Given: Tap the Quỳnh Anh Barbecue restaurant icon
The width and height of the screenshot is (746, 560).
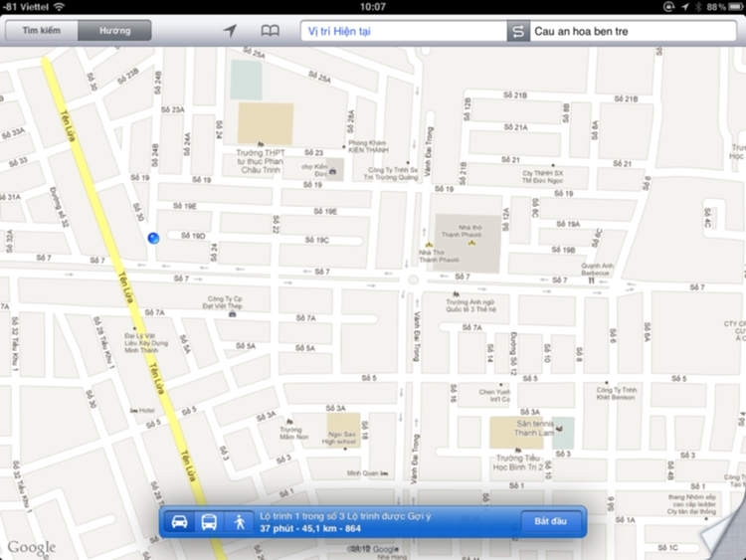Looking at the screenshot, I should click(592, 280).
